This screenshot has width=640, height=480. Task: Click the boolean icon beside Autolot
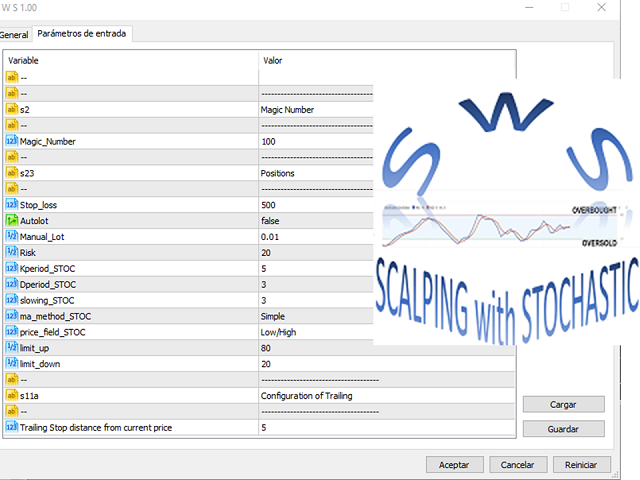coord(12,220)
